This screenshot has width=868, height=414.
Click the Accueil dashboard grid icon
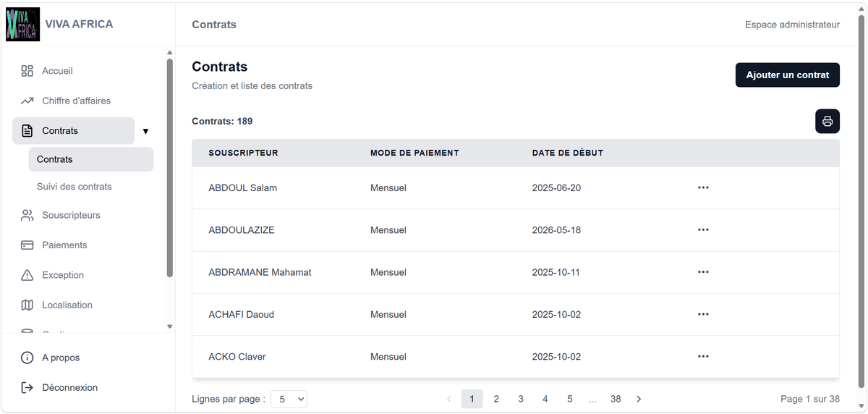point(27,71)
